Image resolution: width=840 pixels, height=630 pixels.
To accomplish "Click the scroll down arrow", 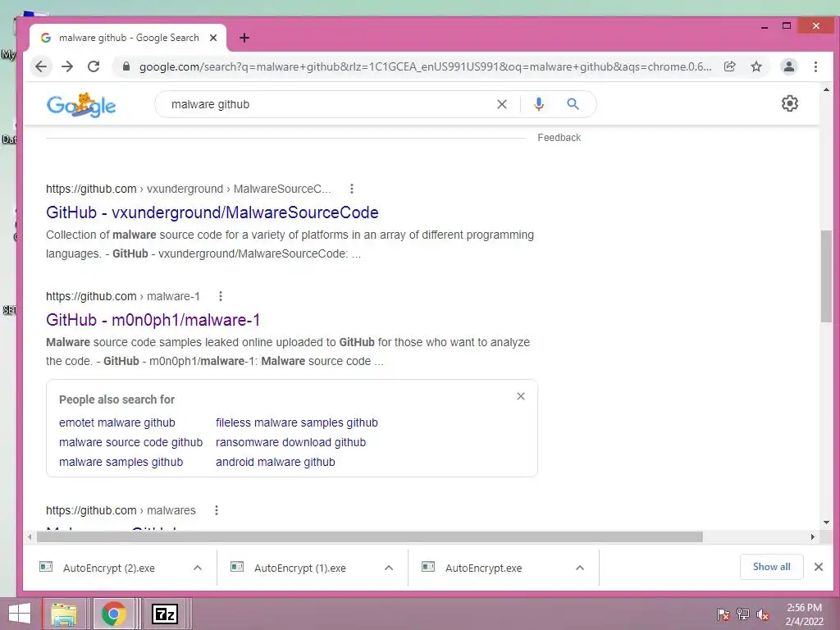I will click(826, 523).
